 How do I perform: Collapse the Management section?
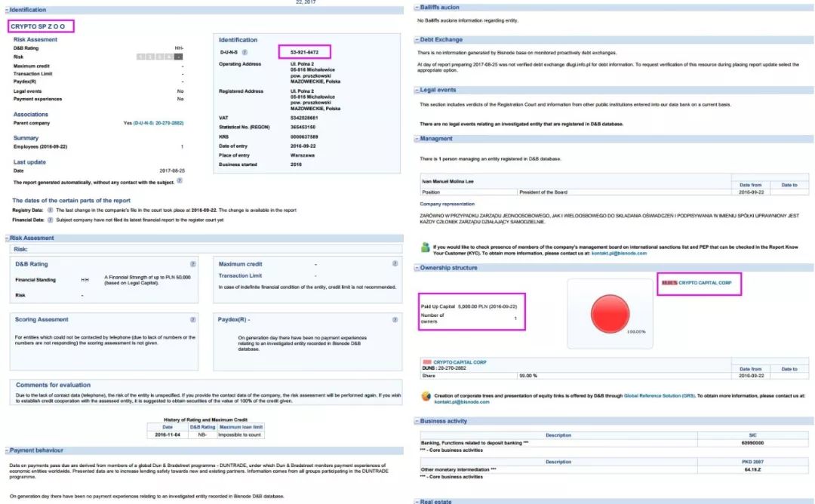pyautogui.click(x=417, y=139)
